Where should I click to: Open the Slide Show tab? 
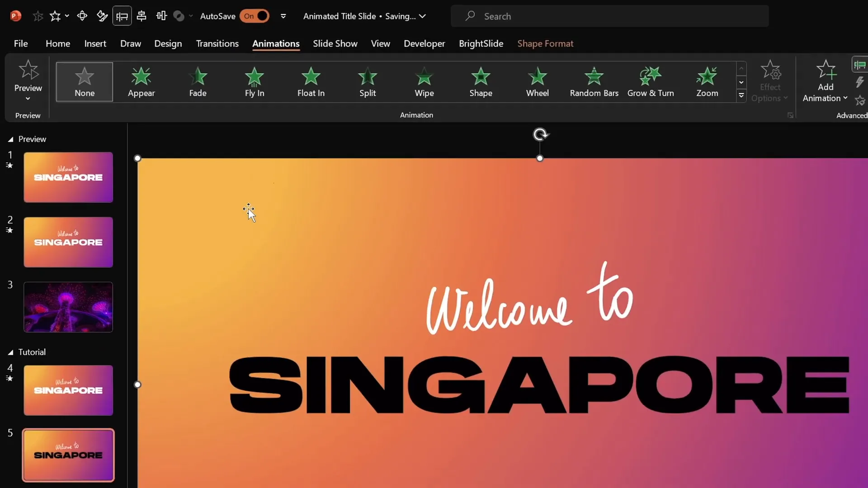click(x=335, y=43)
